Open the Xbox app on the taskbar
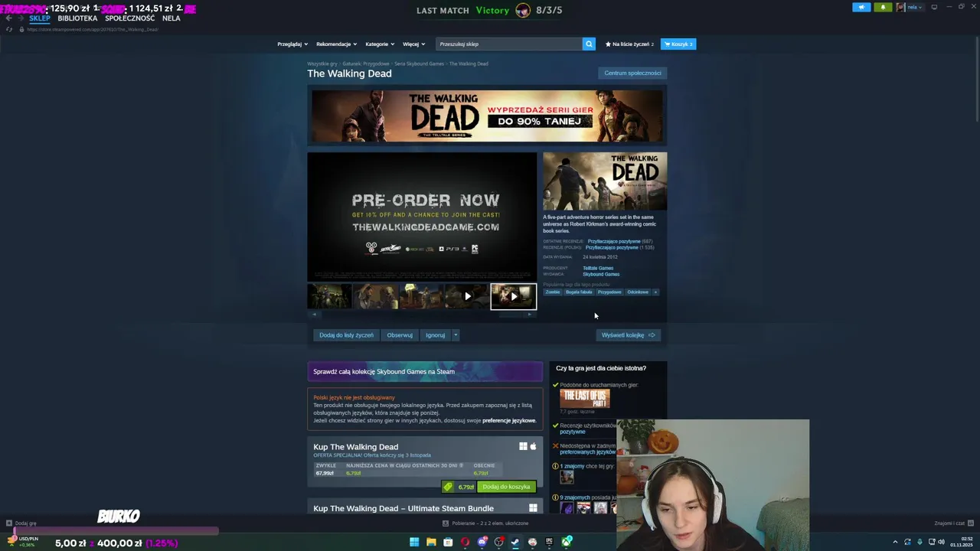980x551 pixels. (567, 542)
